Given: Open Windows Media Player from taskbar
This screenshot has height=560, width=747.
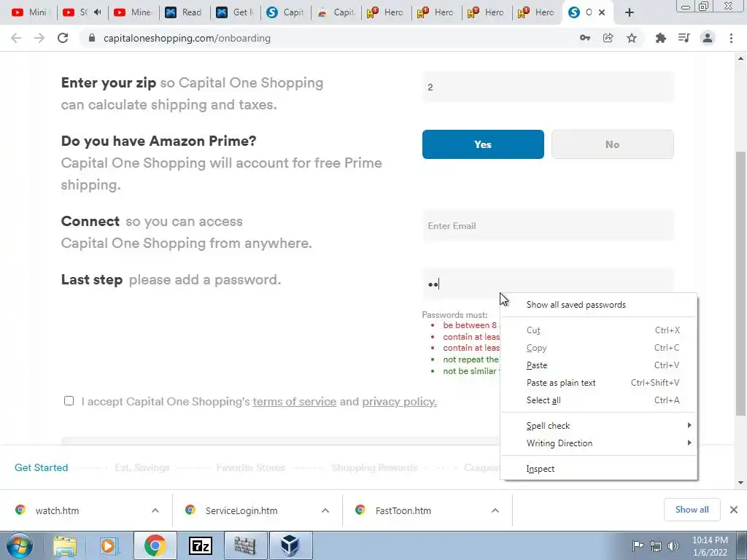Looking at the screenshot, I should tap(108, 545).
